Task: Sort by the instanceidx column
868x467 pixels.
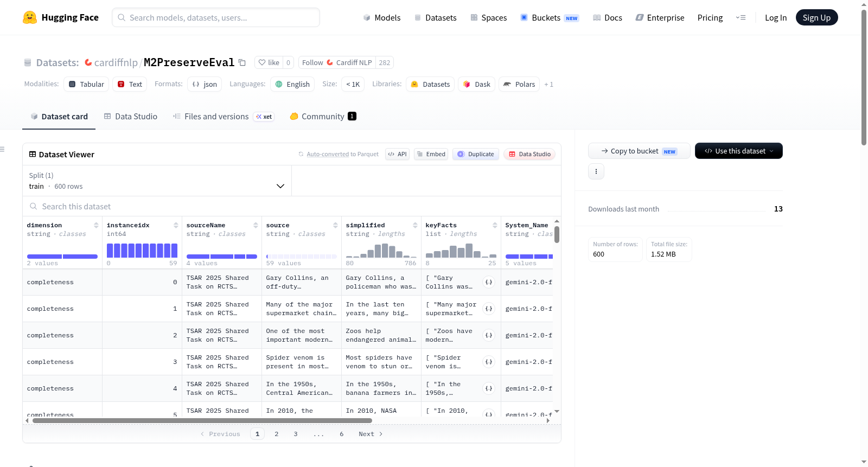Action: 176,225
